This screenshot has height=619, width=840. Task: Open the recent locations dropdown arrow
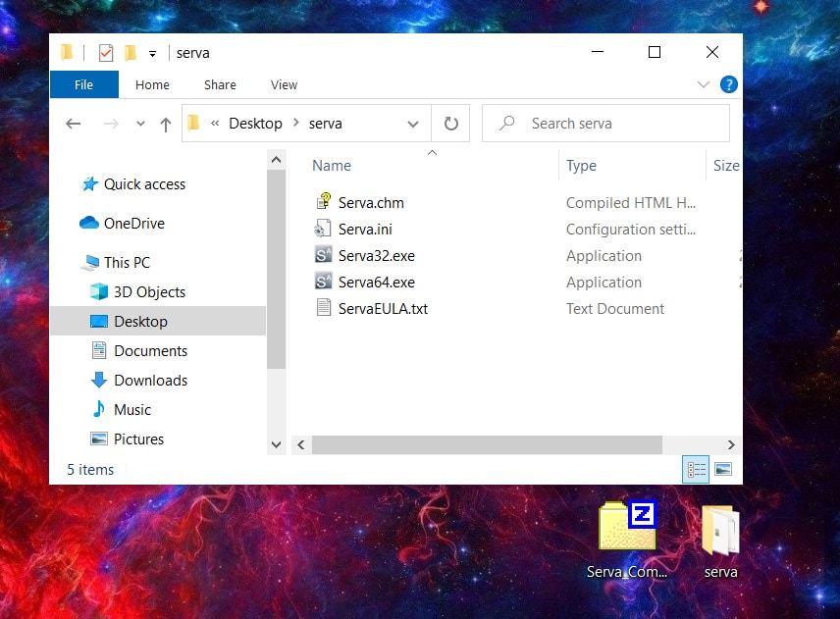point(140,124)
